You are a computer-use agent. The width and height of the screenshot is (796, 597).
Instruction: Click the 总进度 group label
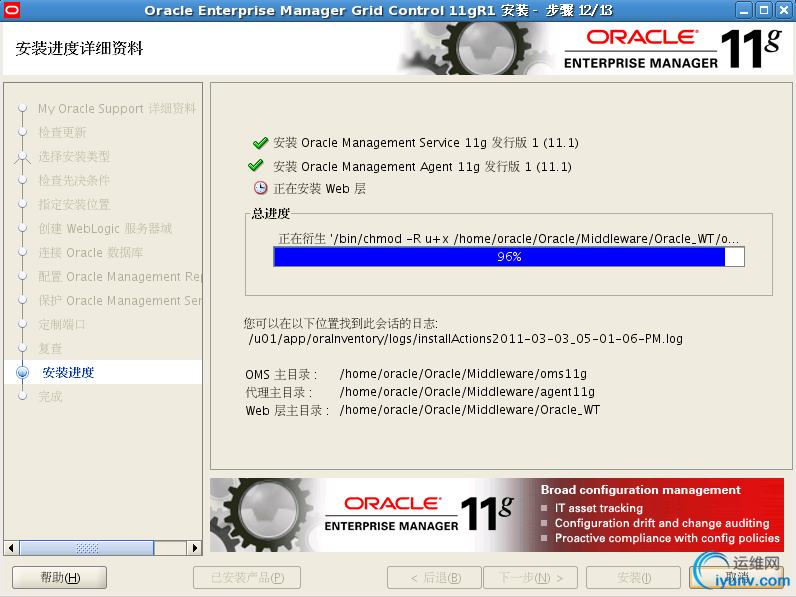(271, 213)
